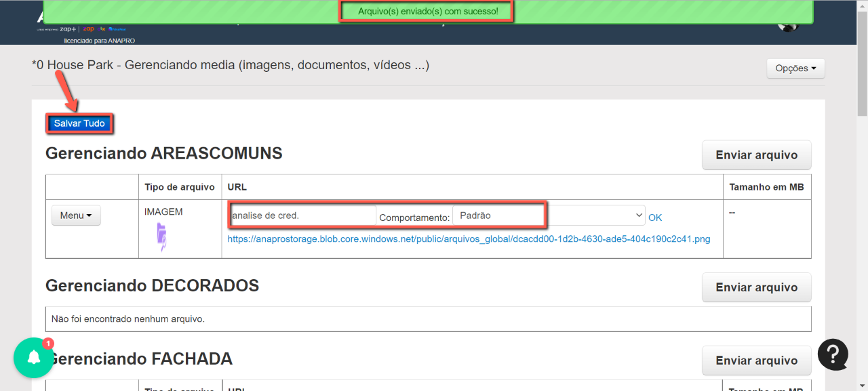Click the purple image thumbnail preview
The image size is (868, 391).
(x=161, y=236)
